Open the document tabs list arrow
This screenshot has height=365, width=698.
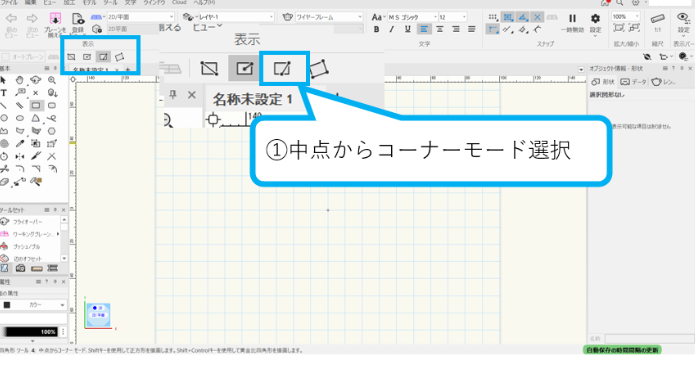pos(581,70)
